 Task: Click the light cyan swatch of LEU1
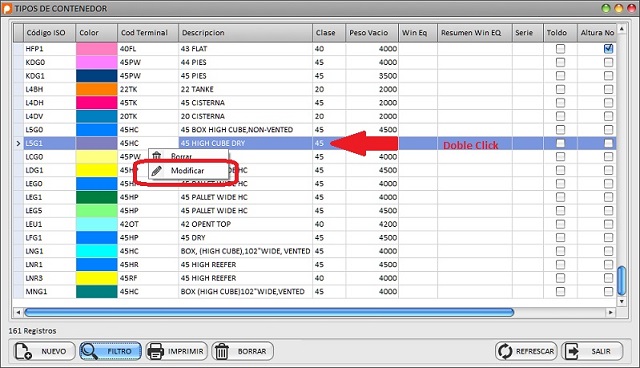pyautogui.click(x=96, y=224)
